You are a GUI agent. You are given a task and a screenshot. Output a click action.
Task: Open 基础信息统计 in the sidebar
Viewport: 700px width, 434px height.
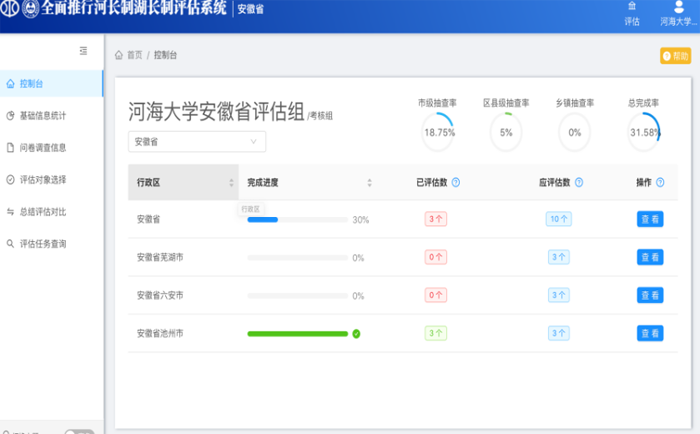pyautogui.click(x=43, y=115)
